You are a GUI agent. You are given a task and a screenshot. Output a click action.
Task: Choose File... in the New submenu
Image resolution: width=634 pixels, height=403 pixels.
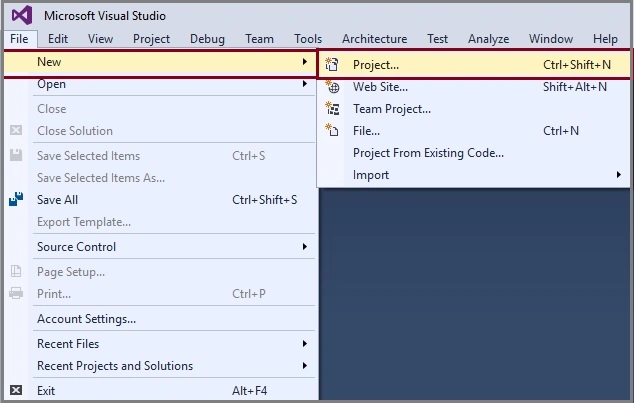coord(474,131)
